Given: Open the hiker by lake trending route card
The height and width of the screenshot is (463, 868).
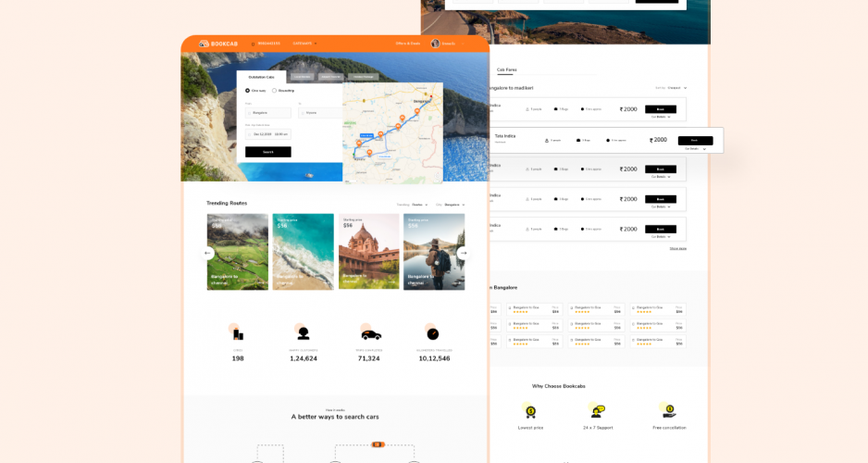Looking at the screenshot, I should [434, 252].
